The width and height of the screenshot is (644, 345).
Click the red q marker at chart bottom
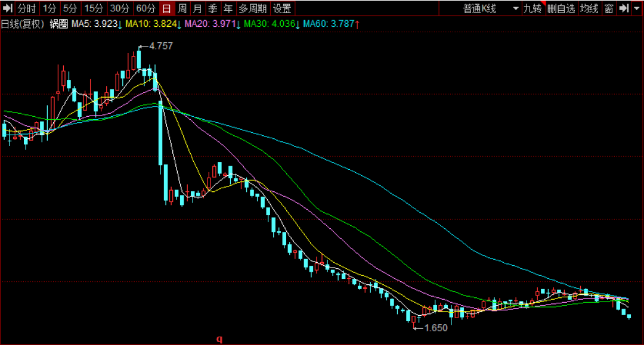(219, 339)
